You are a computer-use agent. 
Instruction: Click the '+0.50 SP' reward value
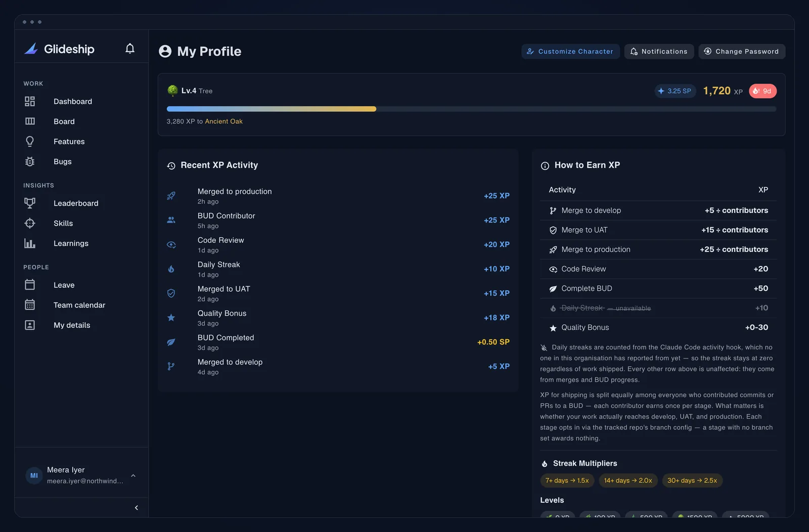493,342
